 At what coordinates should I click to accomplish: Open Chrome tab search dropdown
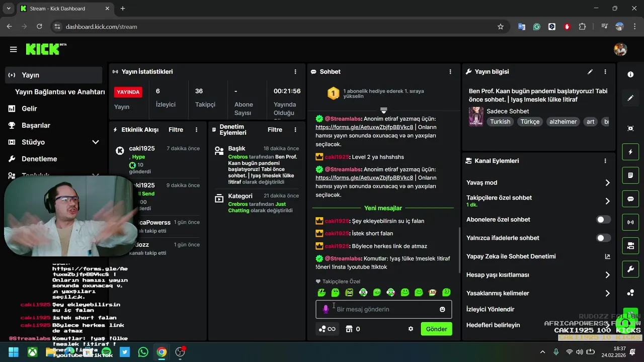9,9
